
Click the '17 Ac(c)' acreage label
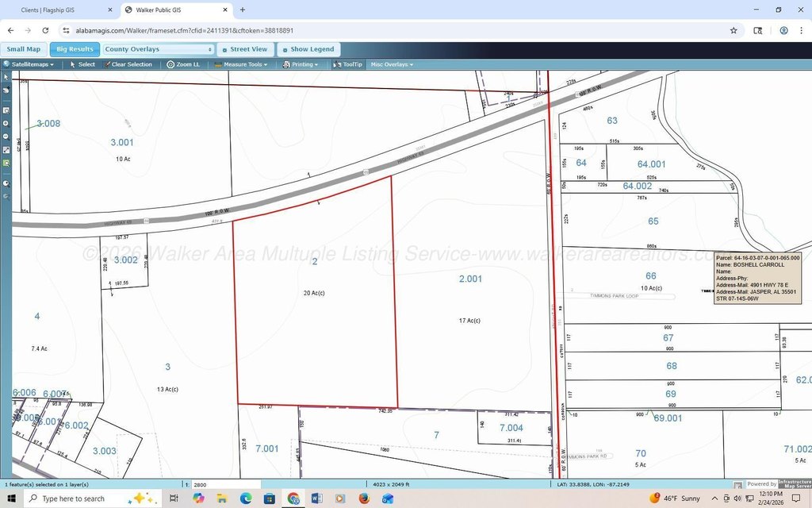469,321
